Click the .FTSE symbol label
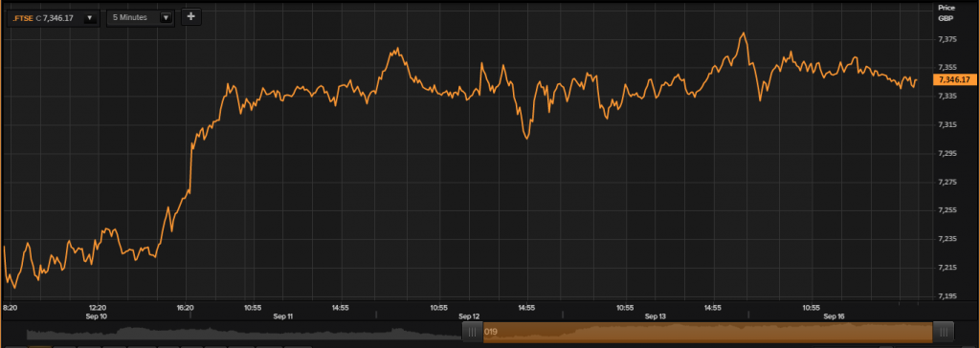 [23, 18]
